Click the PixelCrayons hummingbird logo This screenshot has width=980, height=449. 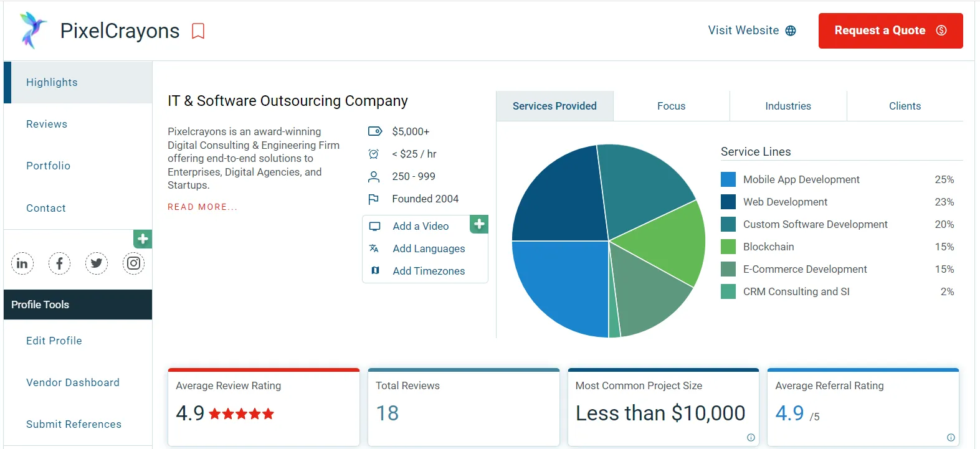[x=32, y=30]
